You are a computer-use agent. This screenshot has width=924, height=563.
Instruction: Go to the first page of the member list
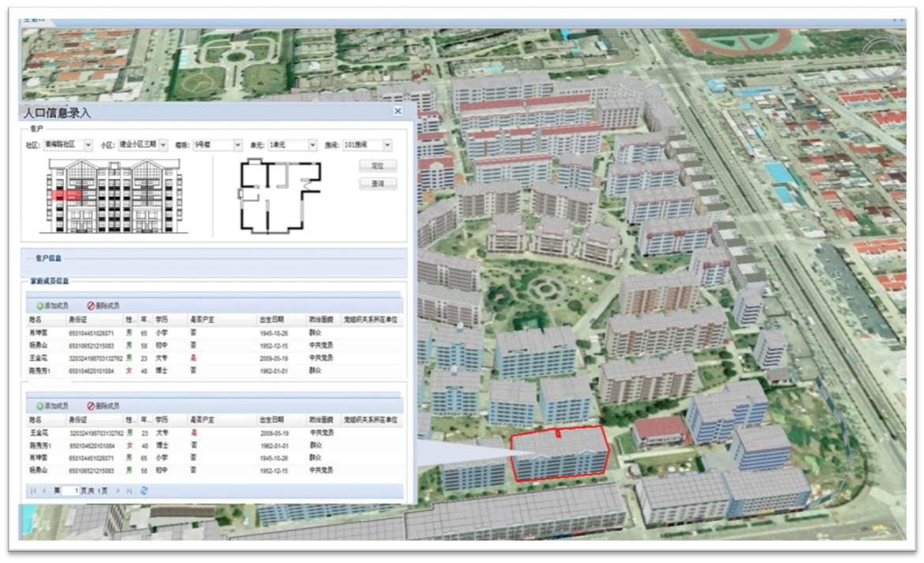point(33,490)
